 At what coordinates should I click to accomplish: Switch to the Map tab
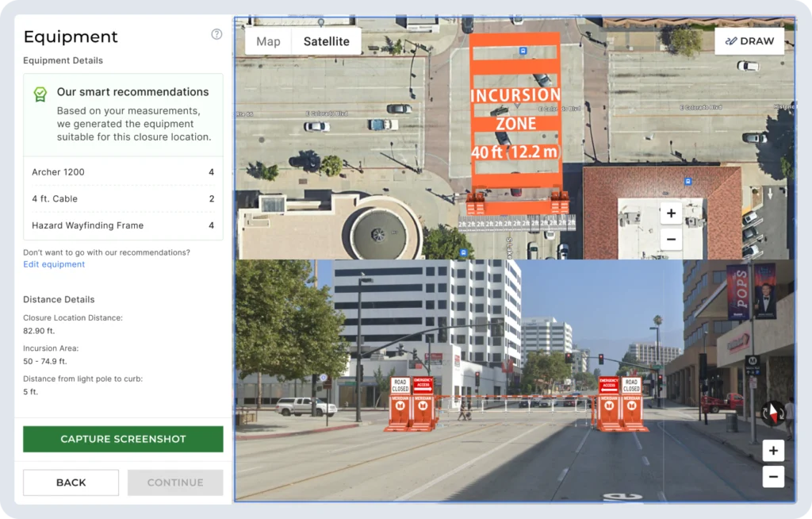(268, 41)
